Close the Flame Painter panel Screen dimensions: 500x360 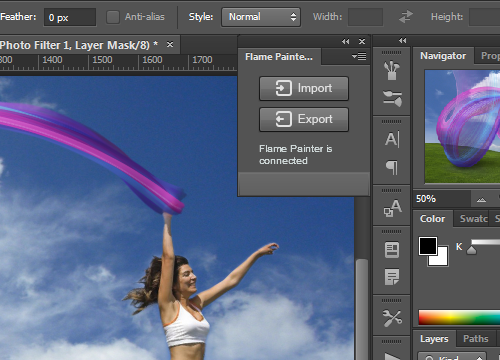[362, 41]
